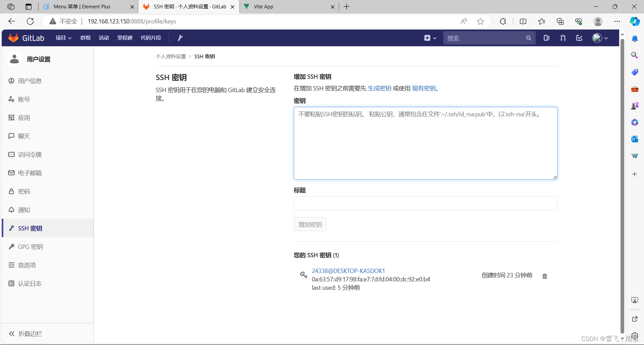Screen dimensions: 644x345
Task: Open the user avatar dropdown menu
Action: (600, 38)
